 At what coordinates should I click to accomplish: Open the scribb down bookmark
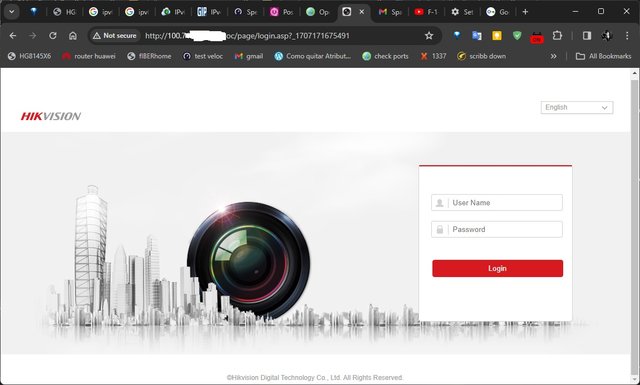(481, 56)
